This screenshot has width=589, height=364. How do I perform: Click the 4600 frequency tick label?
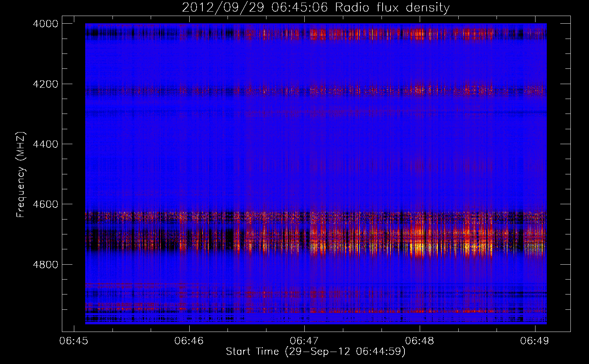pos(46,204)
